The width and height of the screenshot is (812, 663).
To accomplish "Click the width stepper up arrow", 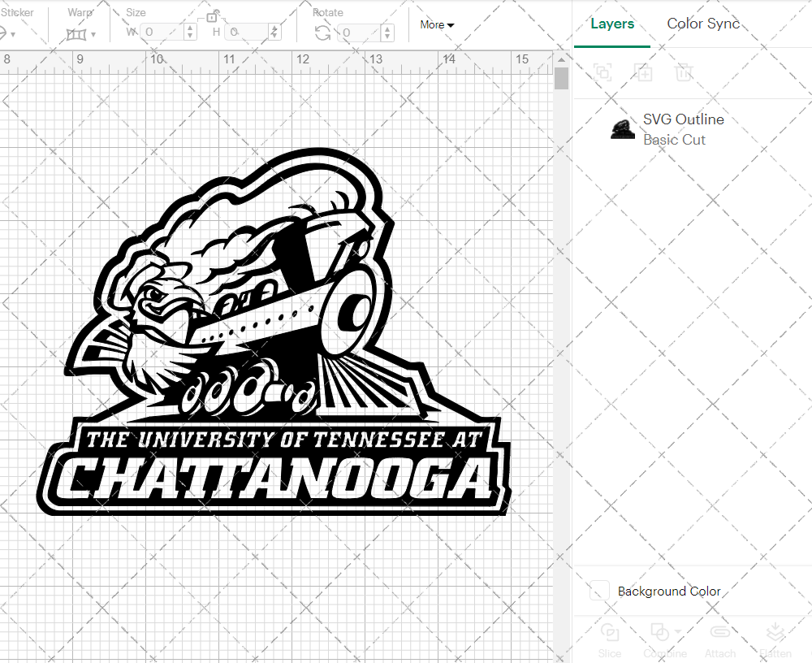I will tap(189, 27).
